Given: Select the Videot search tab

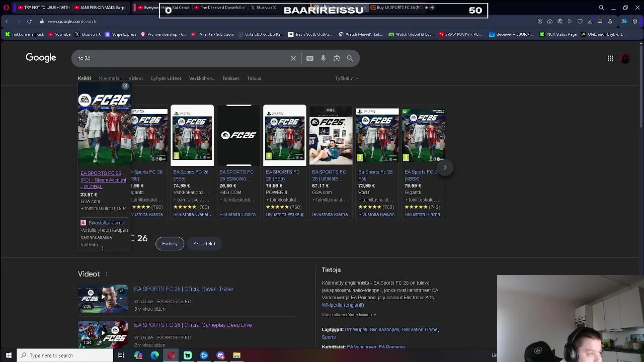Looking at the screenshot, I should [136, 78].
